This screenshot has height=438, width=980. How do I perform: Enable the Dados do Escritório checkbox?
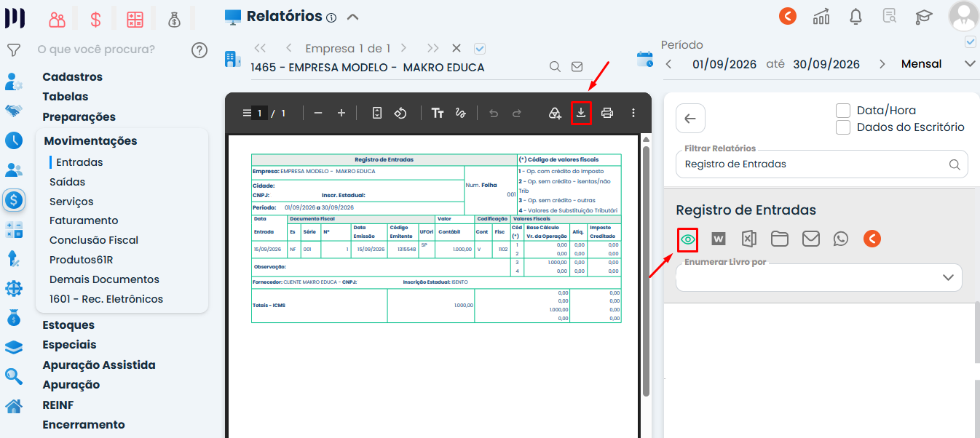[x=843, y=127]
